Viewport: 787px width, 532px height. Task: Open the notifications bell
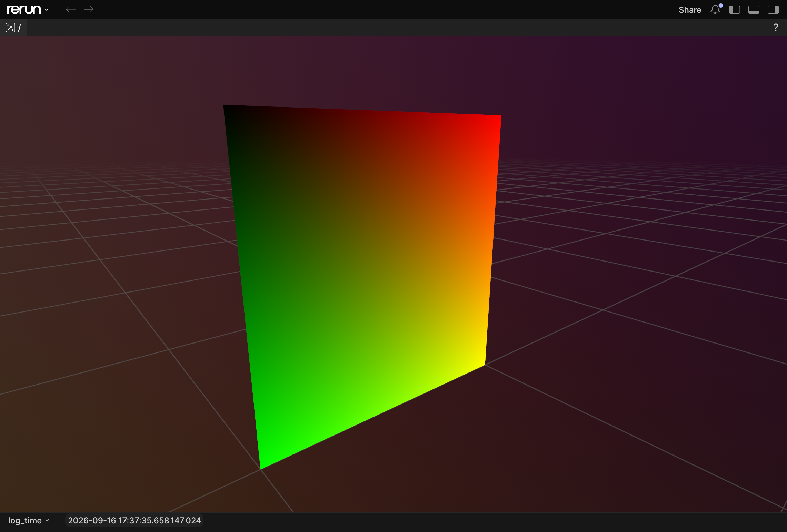pyautogui.click(x=716, y=9)
